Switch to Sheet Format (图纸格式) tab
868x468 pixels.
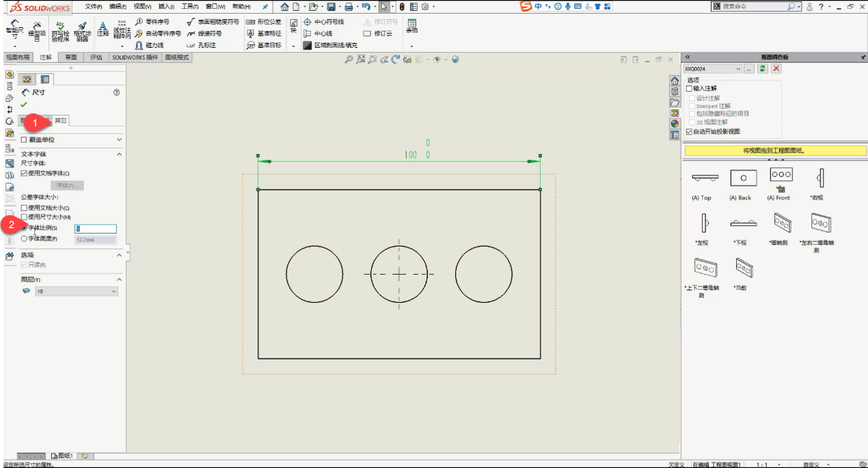[177, 57]
